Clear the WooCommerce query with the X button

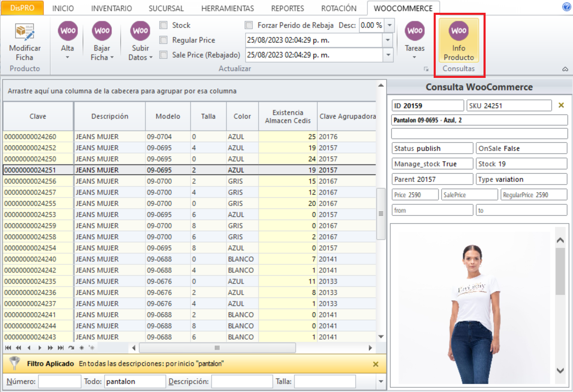(561, 105)
